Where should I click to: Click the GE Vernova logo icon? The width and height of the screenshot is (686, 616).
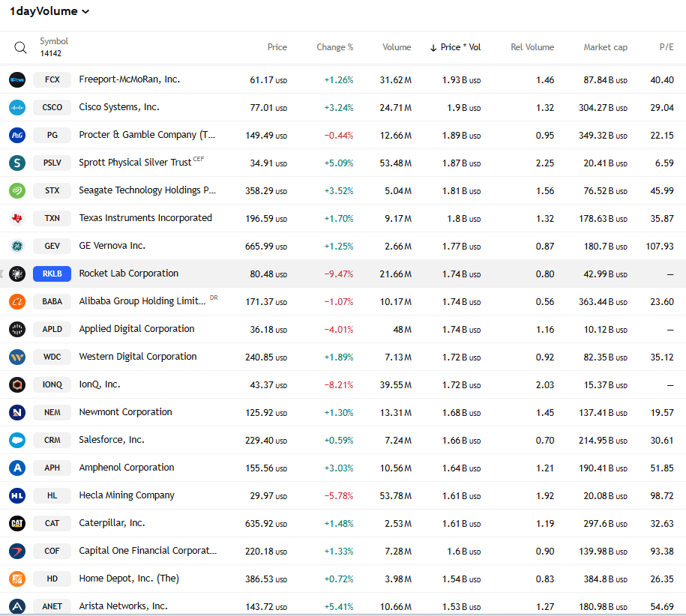(17, 246)
